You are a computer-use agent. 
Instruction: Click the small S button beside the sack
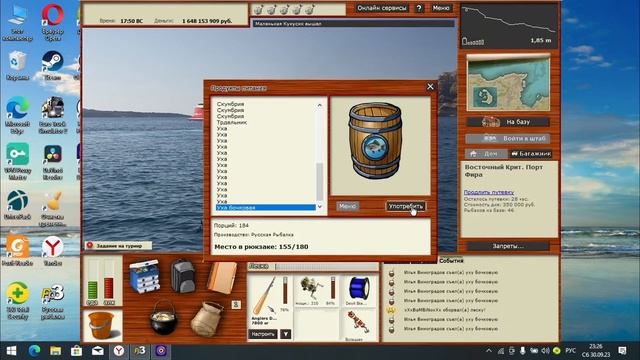pyautogui.click(x=236, y=304)
